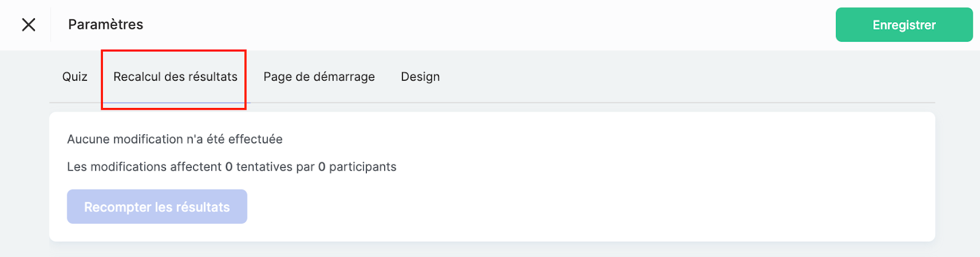Click the word "résultats" in the selected tab label
Screen dimensions: 980x257
click(213, 77)
